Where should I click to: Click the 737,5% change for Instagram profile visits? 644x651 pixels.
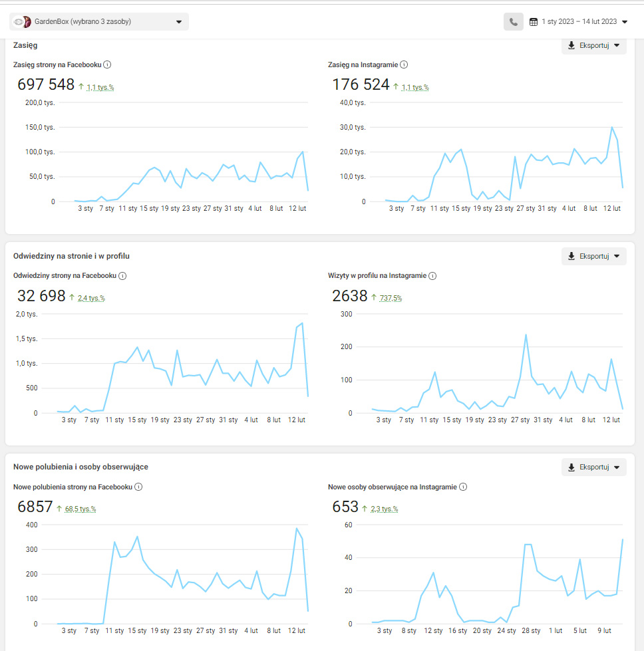pyautogui.click(x=391, y=298)
